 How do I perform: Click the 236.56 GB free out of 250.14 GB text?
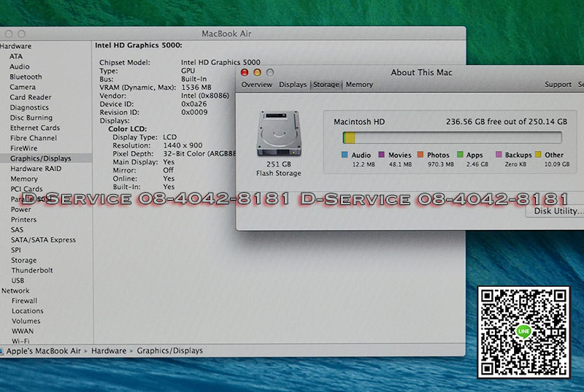pos(507,122)
